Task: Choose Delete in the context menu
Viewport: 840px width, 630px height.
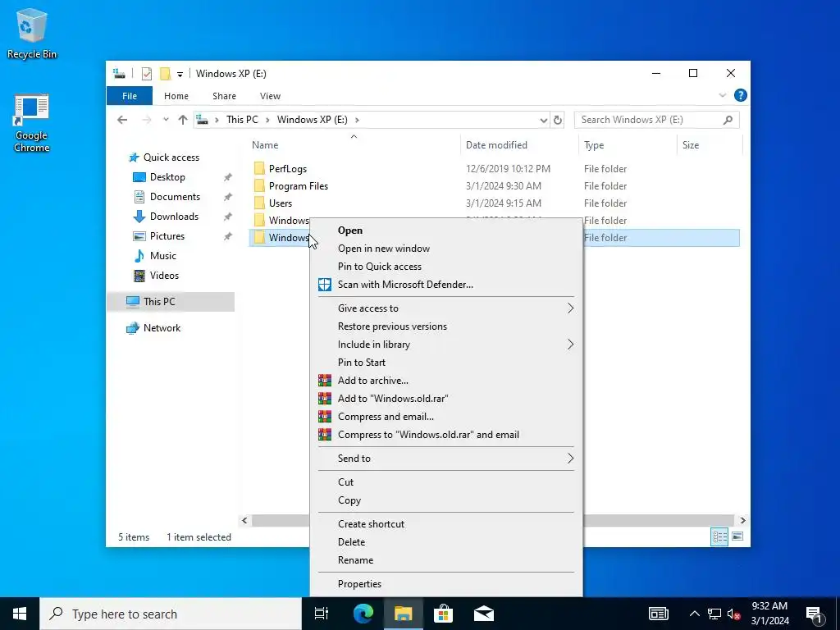Action: 445,542
